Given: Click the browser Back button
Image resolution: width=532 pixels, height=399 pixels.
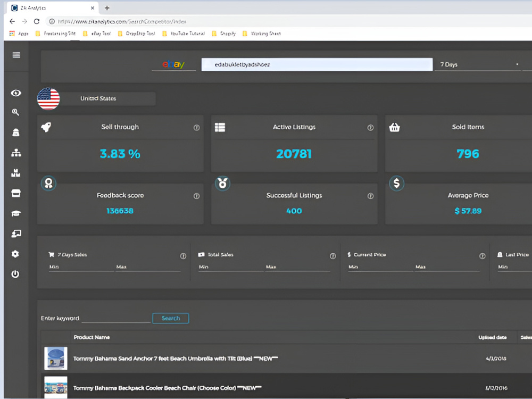Looking at the screenshot, I should point(12,21).
